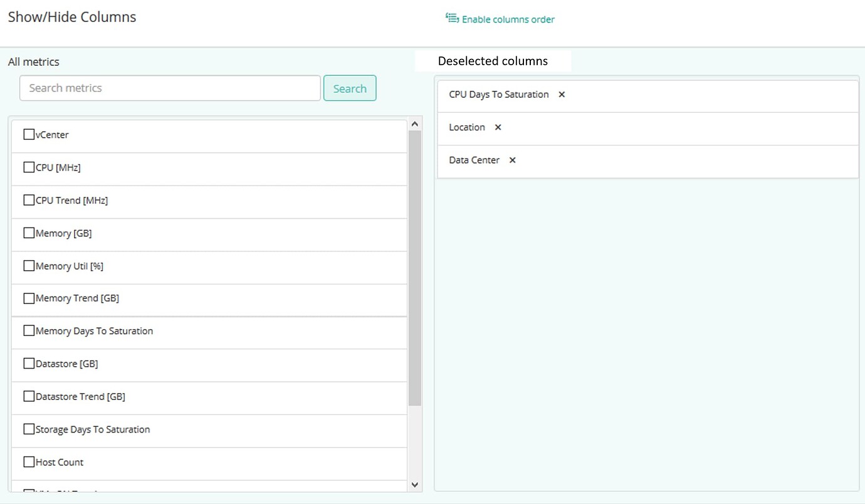The height and width of the screenshot is (504, 865).
Task: Remove Location from deselected columns
Action: click(x=497, y=127)
